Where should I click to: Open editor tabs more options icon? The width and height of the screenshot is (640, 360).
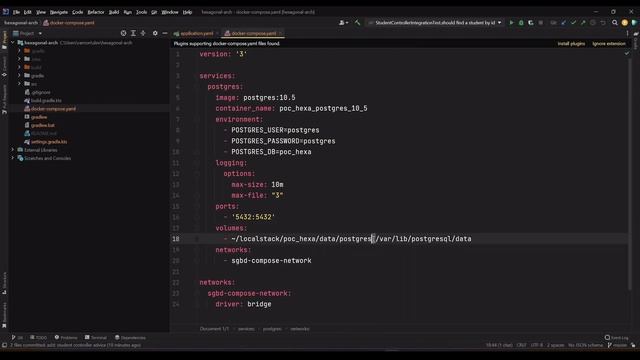(x=627, y=33)
